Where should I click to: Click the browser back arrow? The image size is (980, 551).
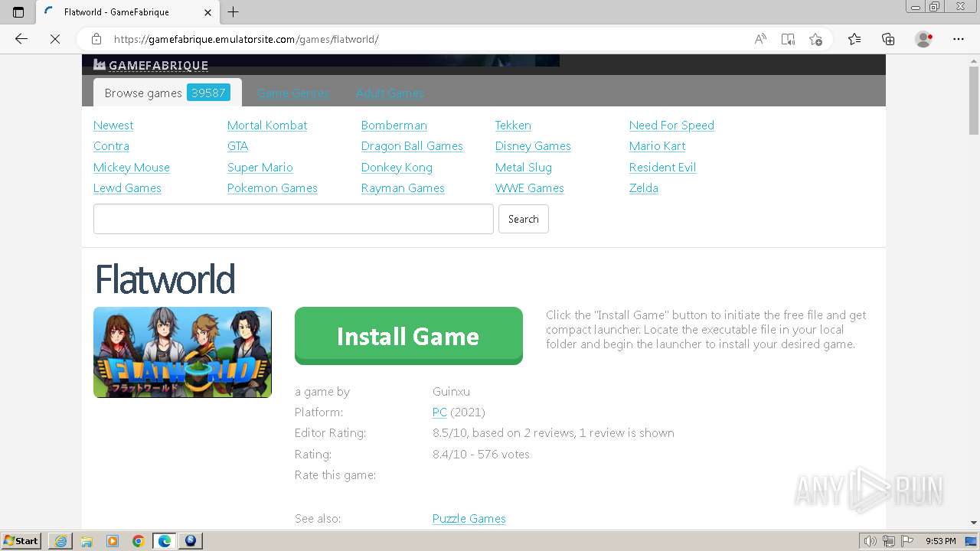coord(21,39)
